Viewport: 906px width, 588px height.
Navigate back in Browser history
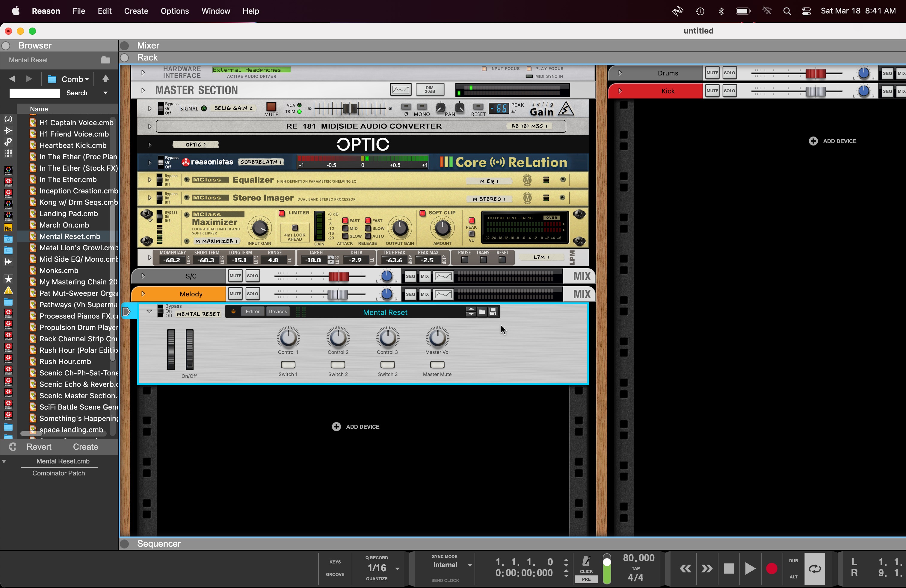click(12, 79)
